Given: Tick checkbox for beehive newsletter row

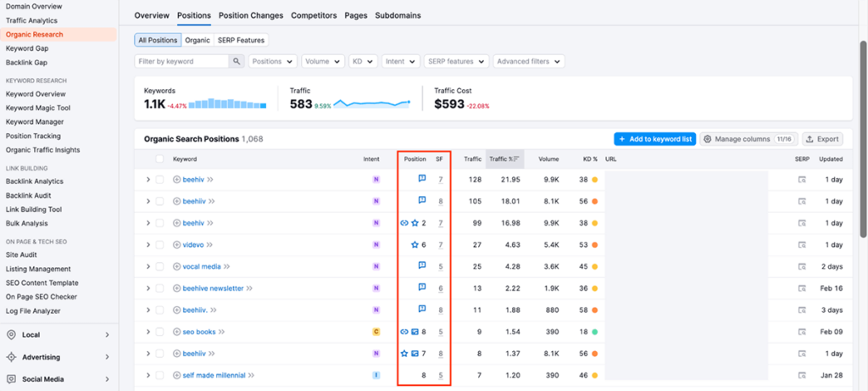Looking at the screenshot, I should [159, 288].
